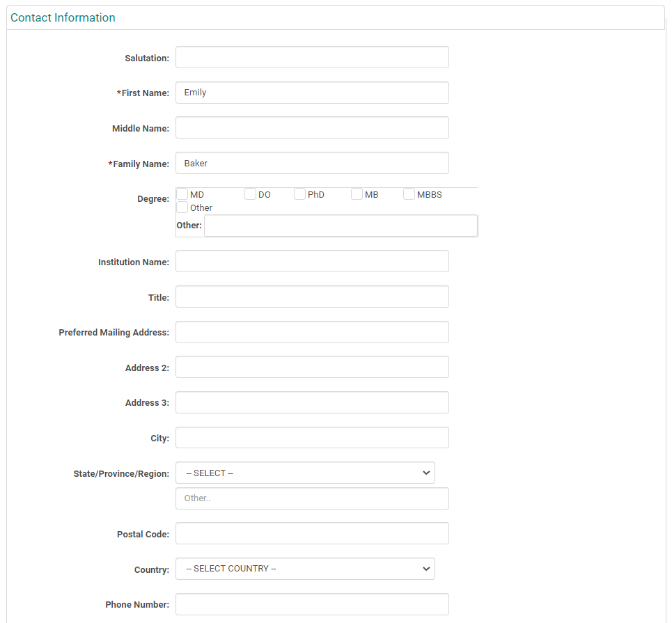Click the Phone Number field

pos(312,604)
